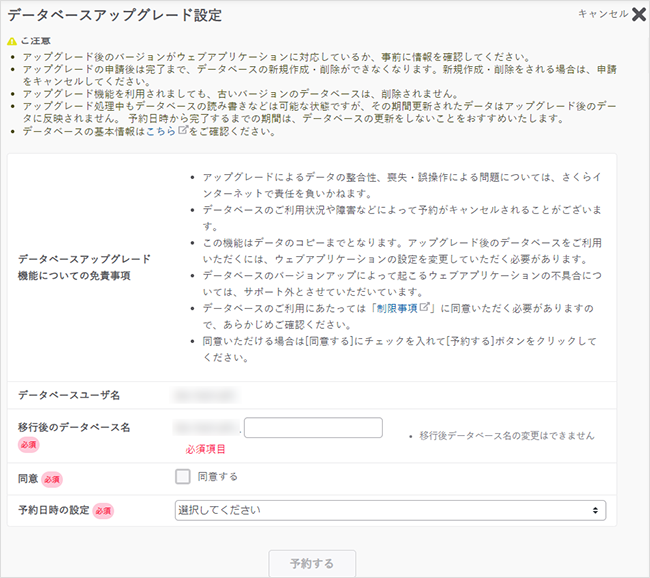Click 必須 badge next to 予約日時の設定
The width and height of the screenshot is (650, 578).
(x=103, y=511)
